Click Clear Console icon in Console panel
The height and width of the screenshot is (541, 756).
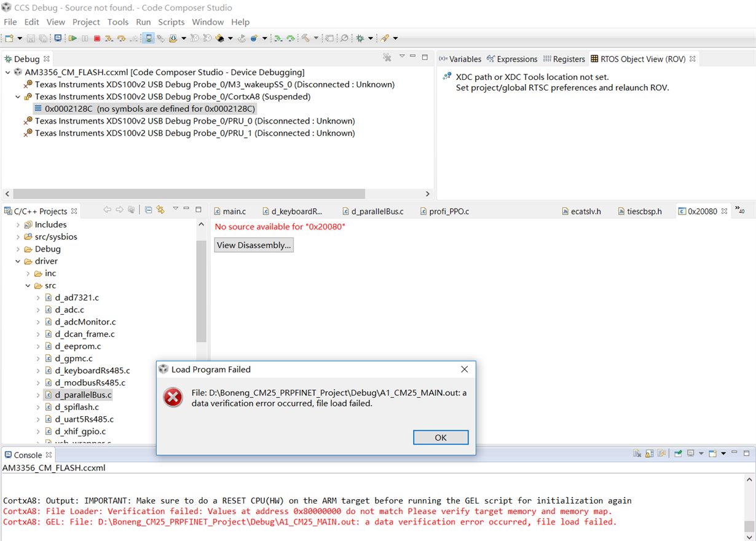click(637, 454)
